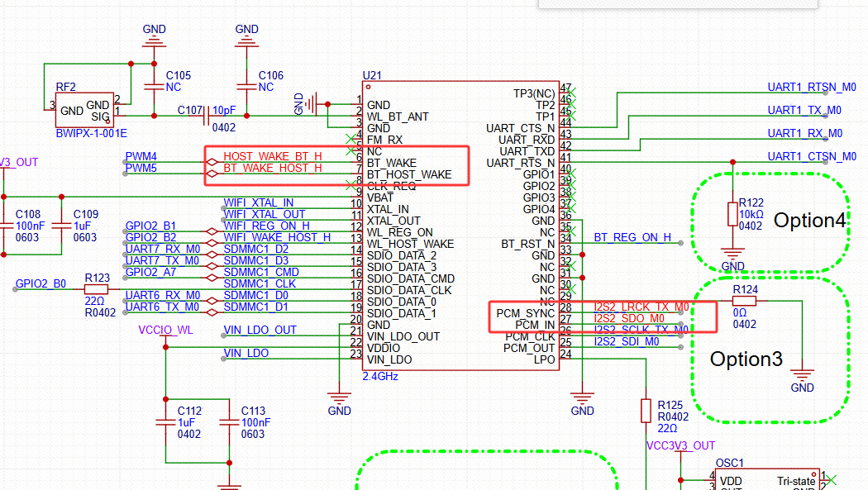Select capacitor C112 1uF symbol
868x490 pixels.
[165, 422]
